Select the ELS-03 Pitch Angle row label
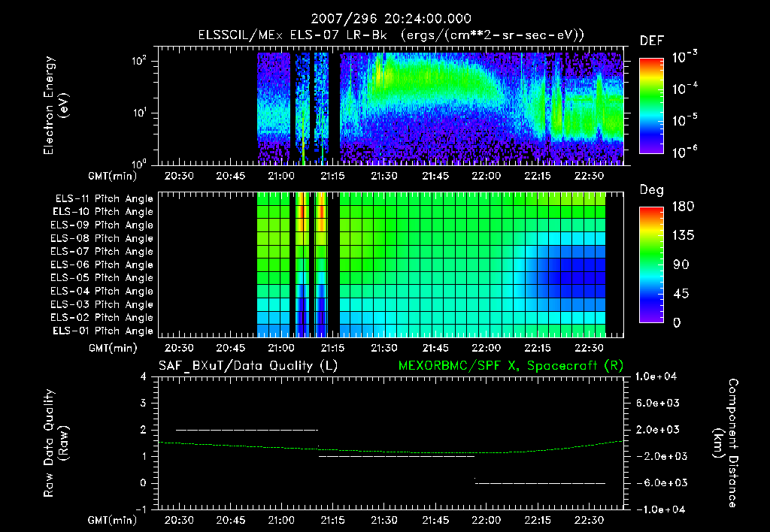The image size is (770, 532). 102,305
